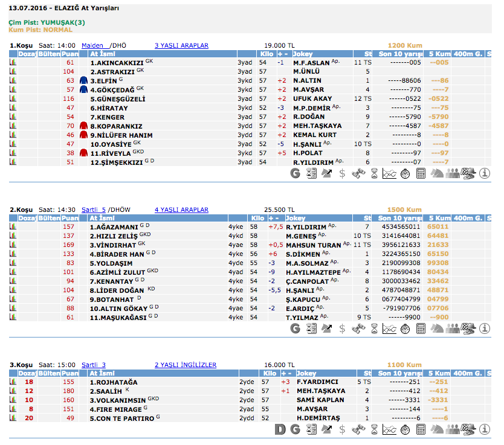Click the Puan column header in race 1
The image size is (504, 445).
pyautogui.click(x=70, y=54)
